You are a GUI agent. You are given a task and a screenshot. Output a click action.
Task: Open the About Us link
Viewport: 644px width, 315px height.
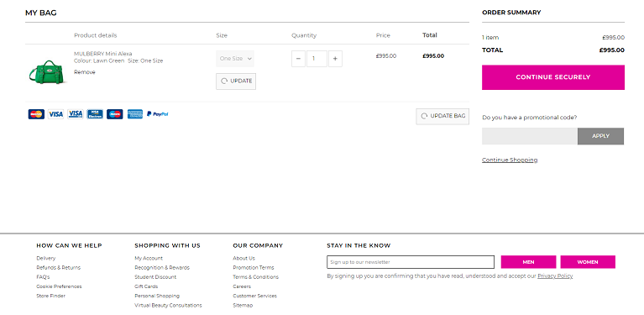click(244, 259)
